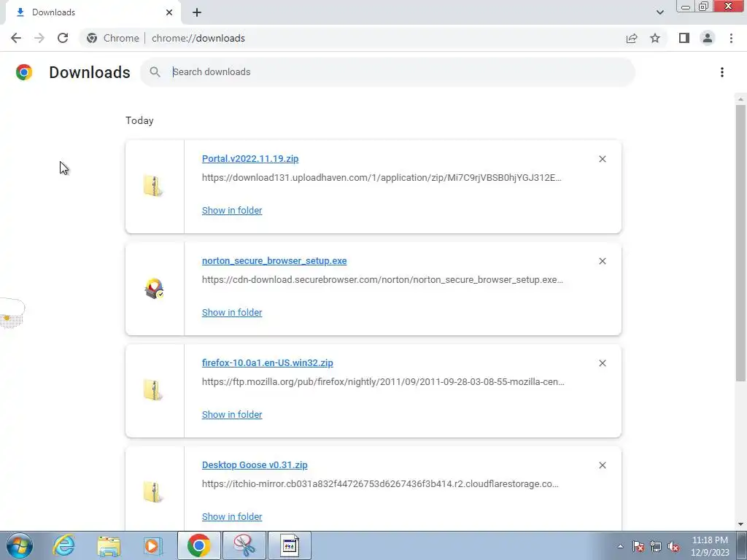747x560 pixels.
Task: Open Desktop Goose v0.31.zip link
Action: (255, 464)
